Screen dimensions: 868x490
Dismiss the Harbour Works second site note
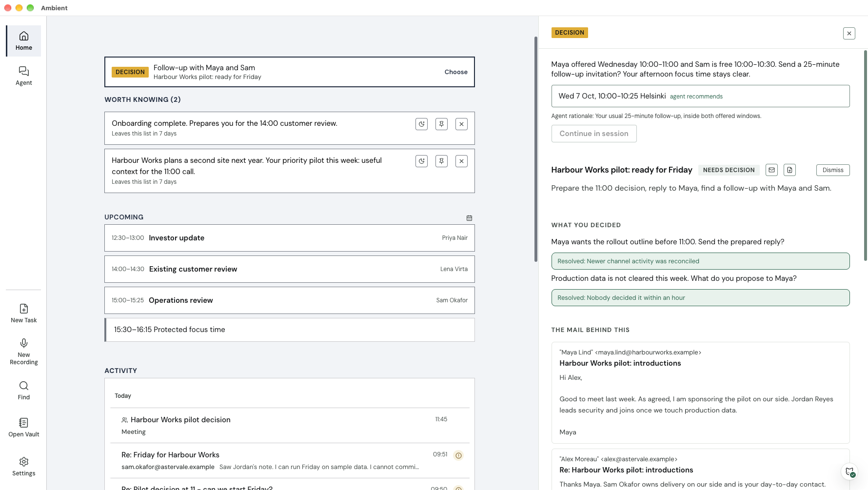point(461,161)
